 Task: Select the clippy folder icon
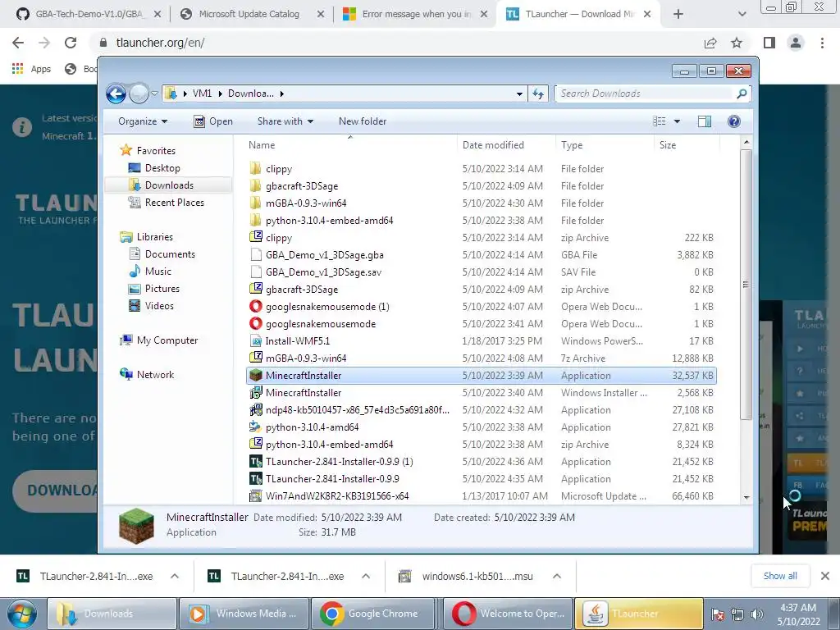(x=256, y=169)
